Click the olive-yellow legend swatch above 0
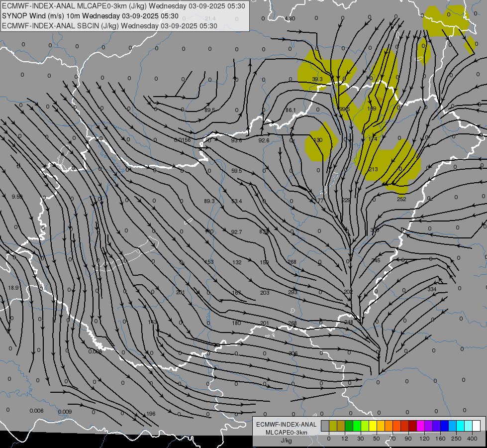Viewport: 487px width, 448px height. click(x=333, y=426)
